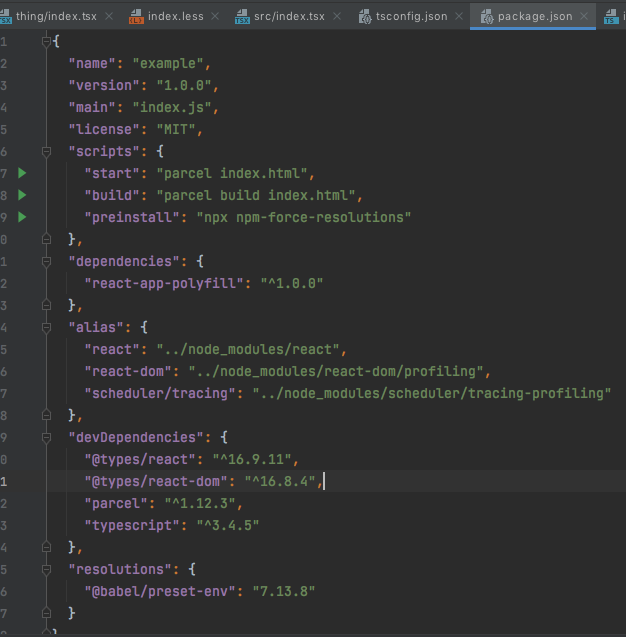The image size is (626, 637).
Task: Collapse the resolutions block fold marker
Action: point(46,570)
